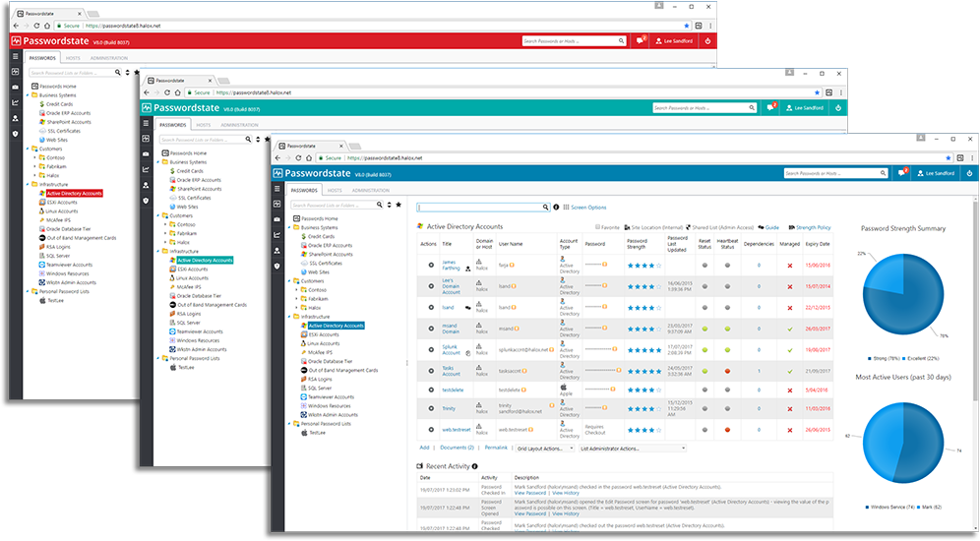This screenshot has width=980, height=541.
Task: Open actions gear for James Farthing row
Action: click(x=431, y=265)
